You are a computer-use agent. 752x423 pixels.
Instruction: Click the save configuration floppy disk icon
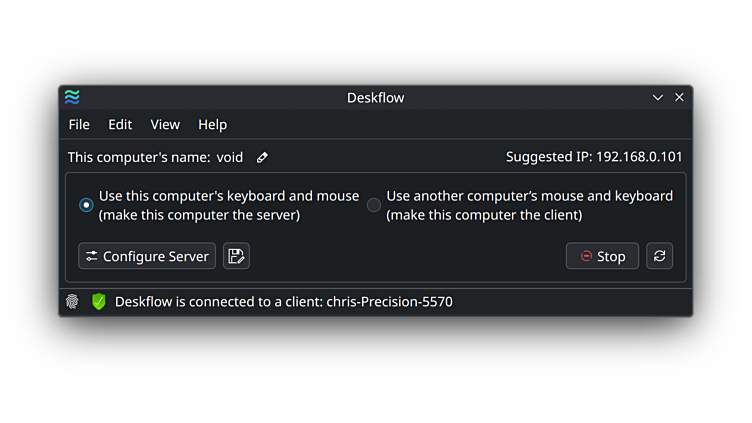pos(236,256)
